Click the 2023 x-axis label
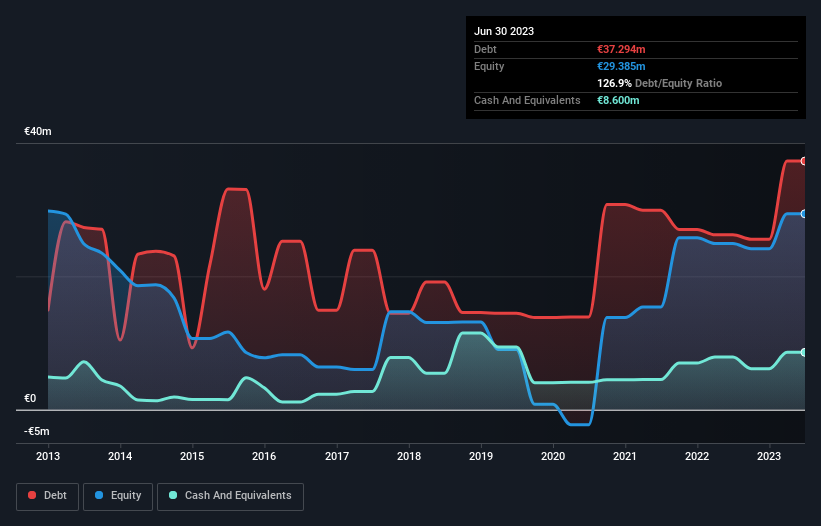 pyautogui.click(x=769, y=456)
